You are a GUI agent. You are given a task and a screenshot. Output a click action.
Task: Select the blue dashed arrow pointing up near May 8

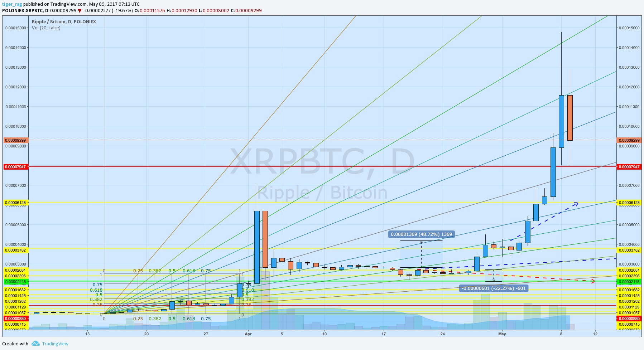click(x=544, y=222)
